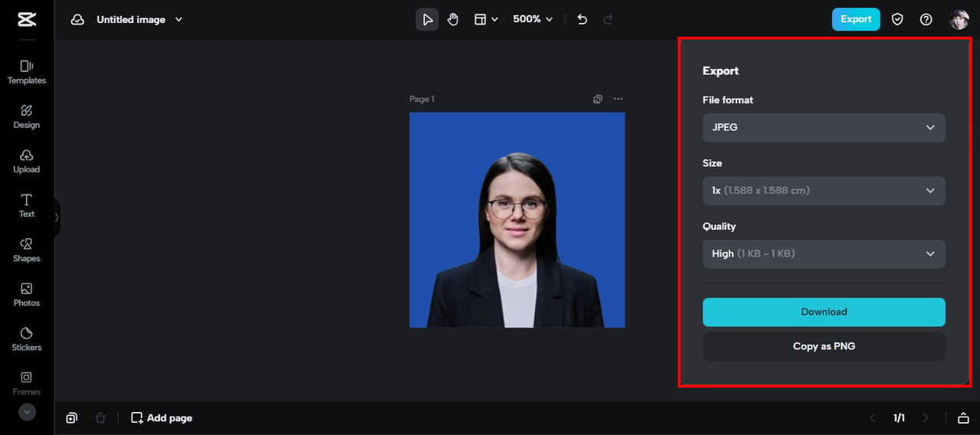Undo the last action
This screenshot has height=435, width=980.
(x=582, y=20)
